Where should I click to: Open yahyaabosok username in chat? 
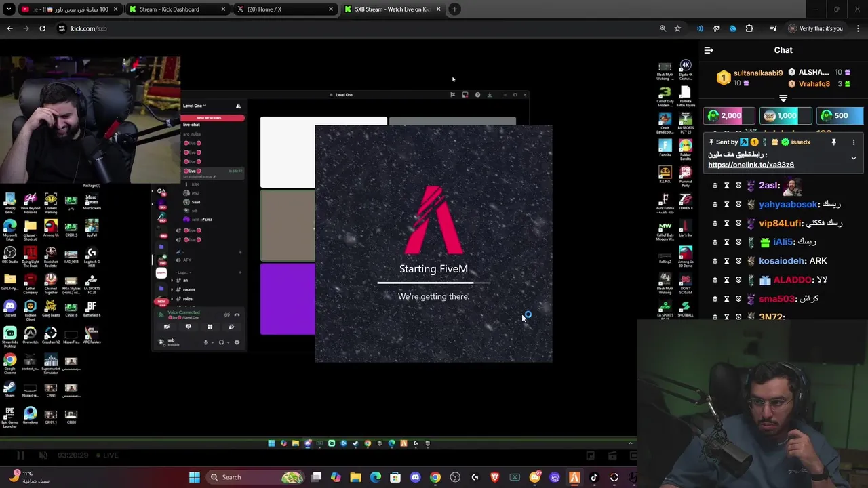pos(788,204)
